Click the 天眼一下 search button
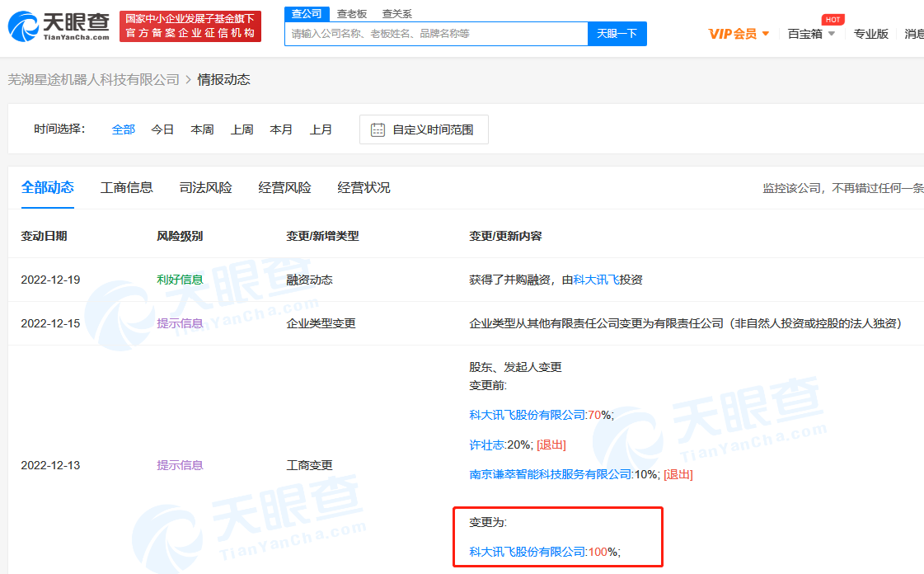The image size is (924, 574). coord(617,34)
